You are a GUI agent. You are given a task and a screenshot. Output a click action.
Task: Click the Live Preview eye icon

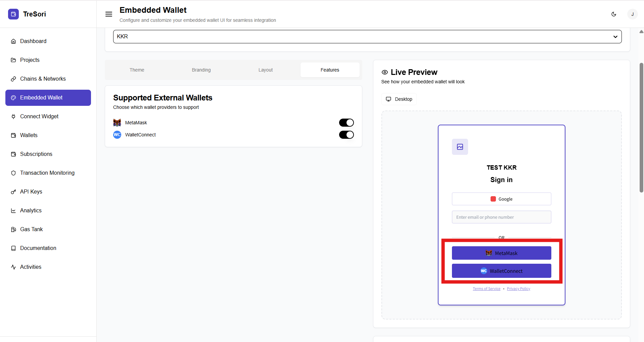[x=385, y=72]
